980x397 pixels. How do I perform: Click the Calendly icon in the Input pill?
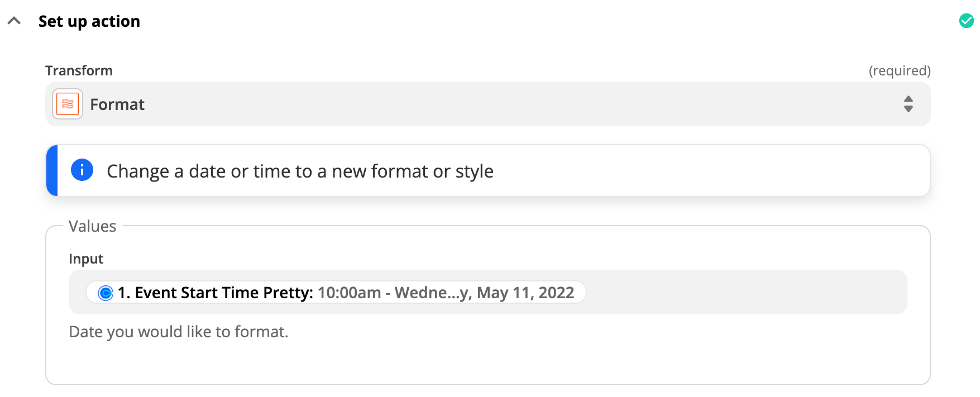click(106, 293)
